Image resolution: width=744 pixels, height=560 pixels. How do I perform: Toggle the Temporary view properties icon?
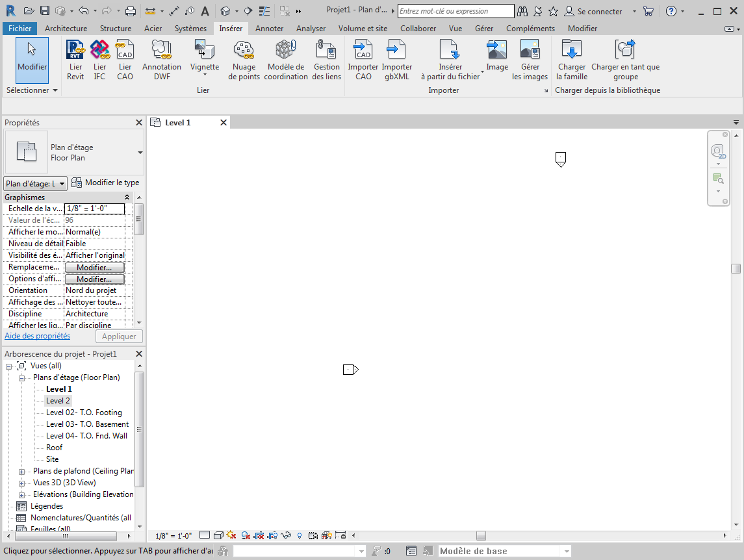tap(313, 535)
